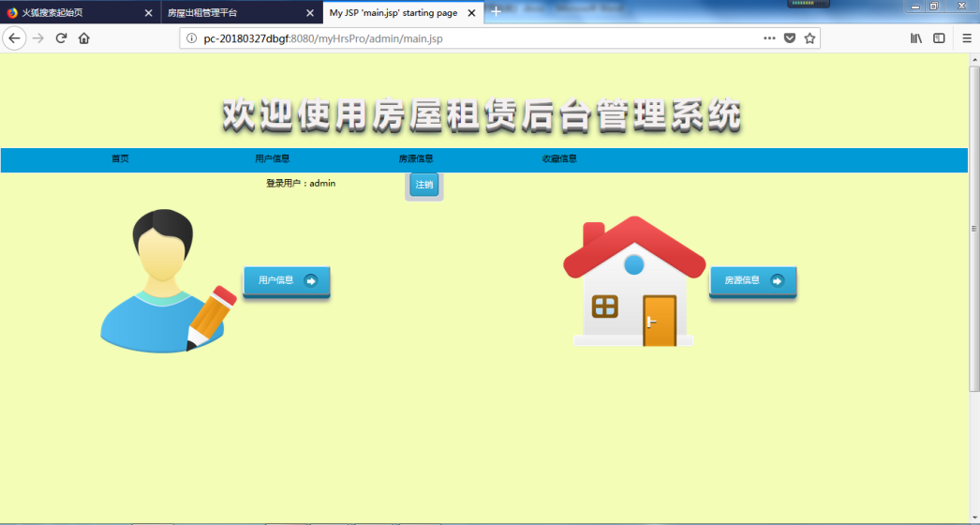Close the My JSP main.jsp tab
The height and width of the screenshot is (525, 980).
(472, 12)
